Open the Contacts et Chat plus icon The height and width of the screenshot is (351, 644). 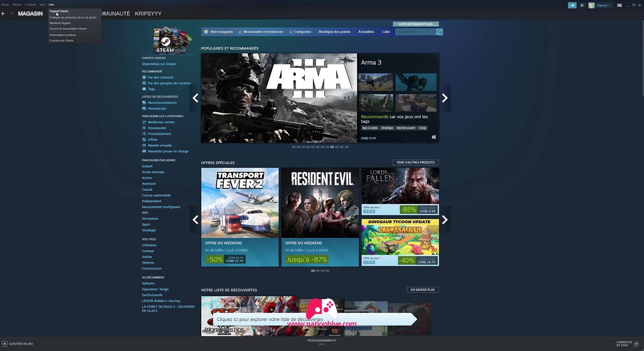coord(636,344)
